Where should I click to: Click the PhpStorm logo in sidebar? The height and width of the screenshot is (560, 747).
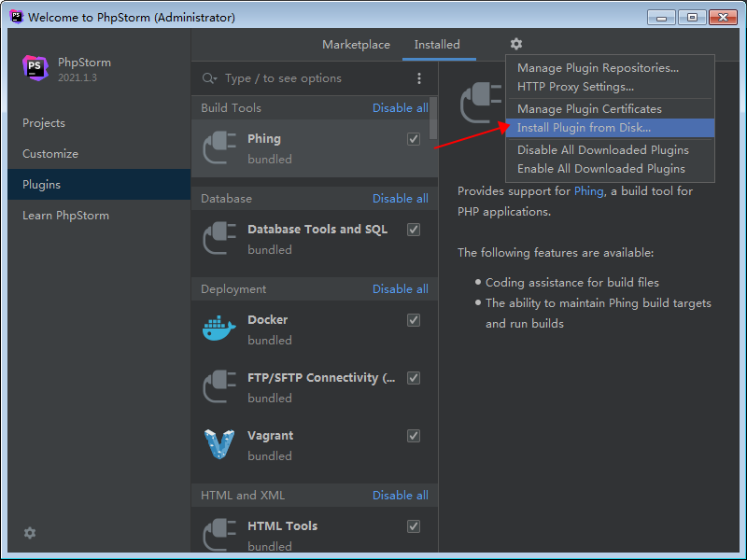click(x=35, y=68)
